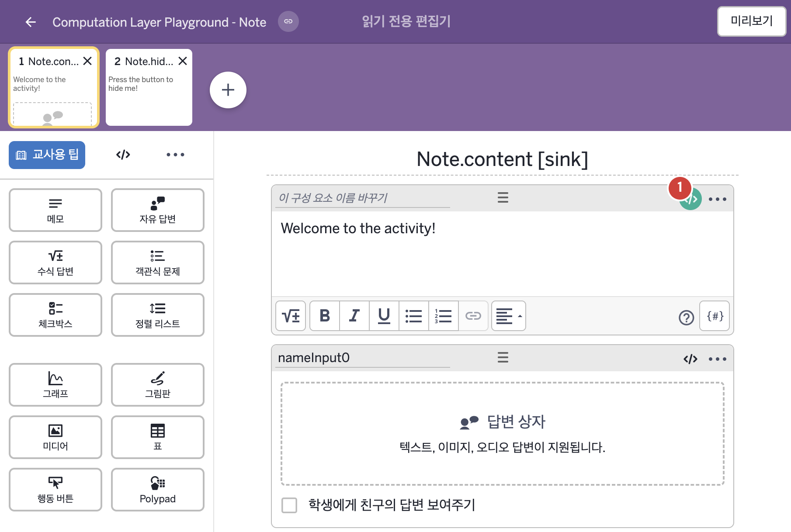This screenshot has height=532, width=791.
Task: Add a 표 table component
Action: pyautogui.click(x=158, y=437)
